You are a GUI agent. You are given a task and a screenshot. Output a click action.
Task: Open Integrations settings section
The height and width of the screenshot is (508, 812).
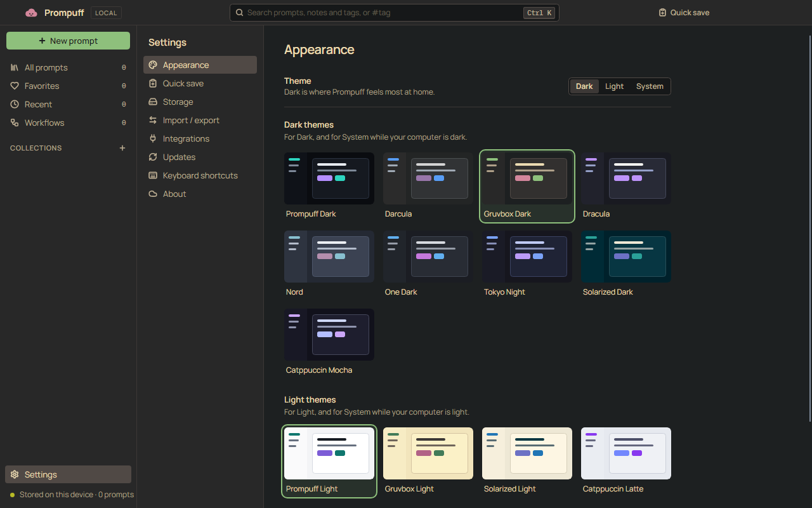click(200, 138)
